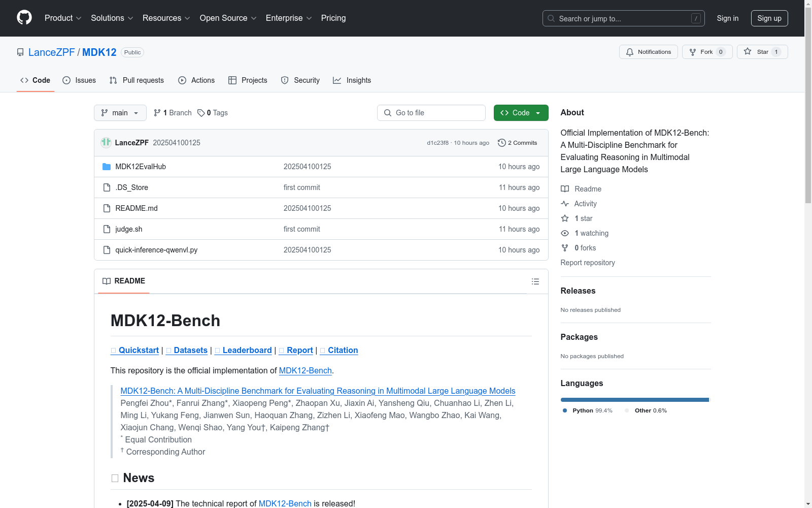Open the Releases heading link
Viewport: 812px width, 508px height.
pyautogui.click(x=578, y=291)
